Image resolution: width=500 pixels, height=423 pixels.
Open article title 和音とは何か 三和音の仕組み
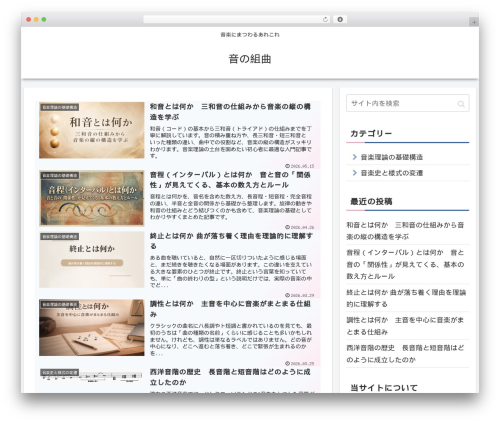[x=230, y=112]
